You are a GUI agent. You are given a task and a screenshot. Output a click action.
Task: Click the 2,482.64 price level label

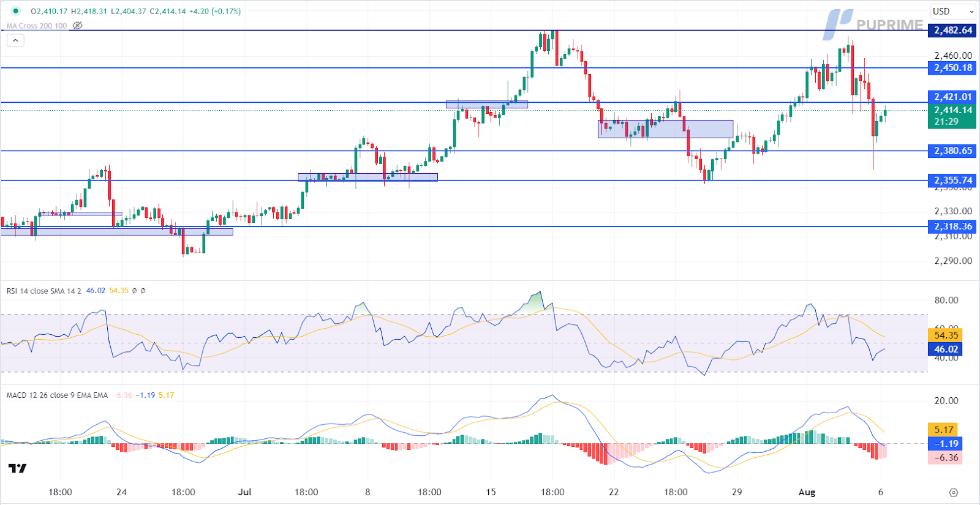pyautogui.click(x=952, y=30)
